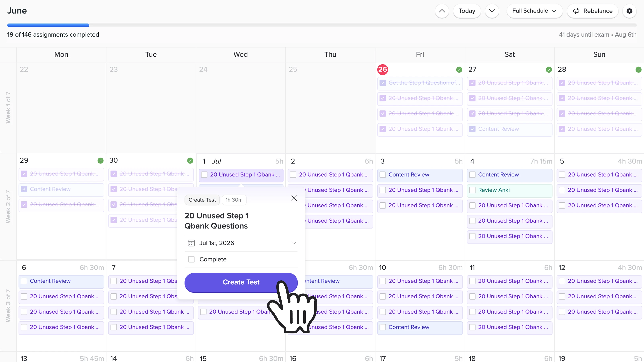This screenshot has width=644, height=362.
Task: Uncheck Content Review on June 29
Action: (x=24, y=189)
